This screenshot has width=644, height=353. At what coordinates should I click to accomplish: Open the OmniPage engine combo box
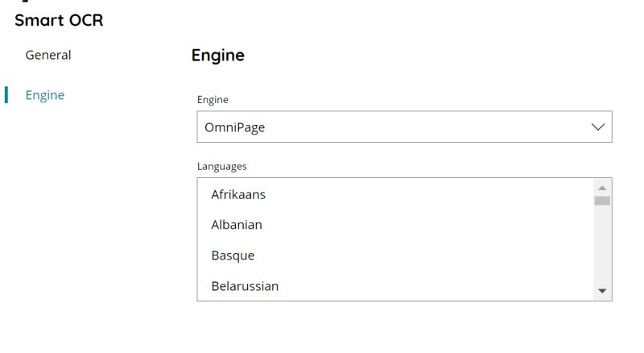pyautogui.click(x=402, y=127)
